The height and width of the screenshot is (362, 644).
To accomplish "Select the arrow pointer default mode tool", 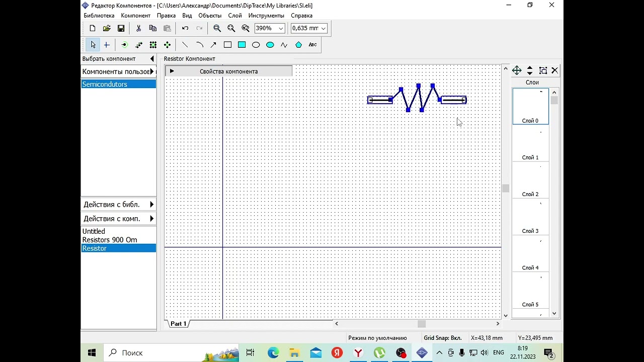I will point(93,45).
